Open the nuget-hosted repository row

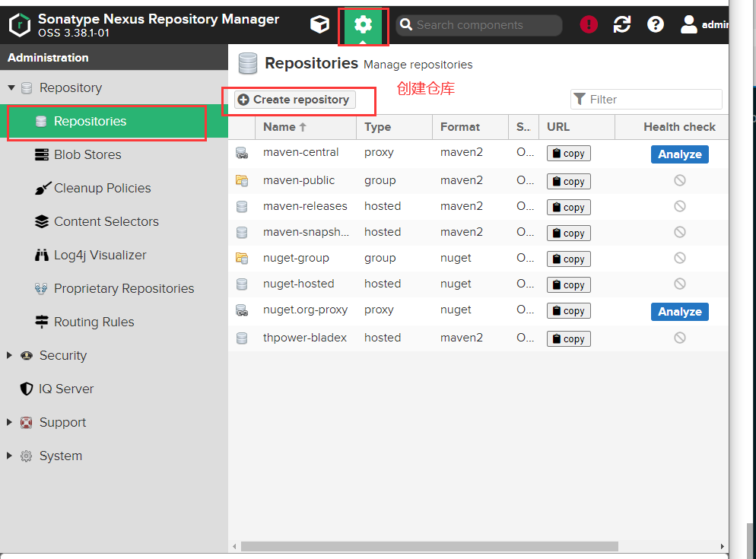478,284
